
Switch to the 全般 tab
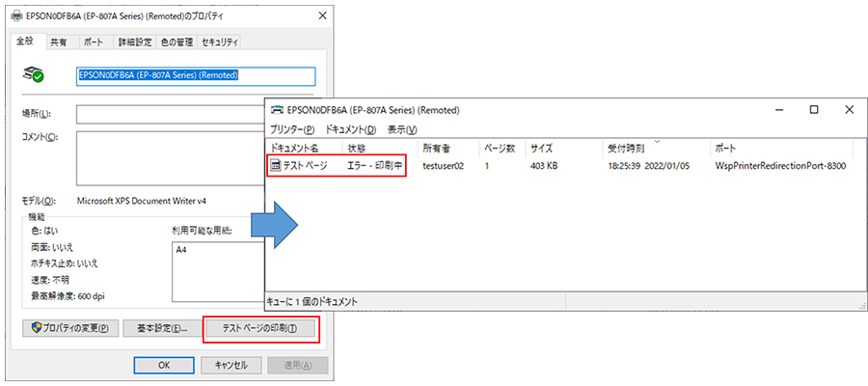coord(26,41)
